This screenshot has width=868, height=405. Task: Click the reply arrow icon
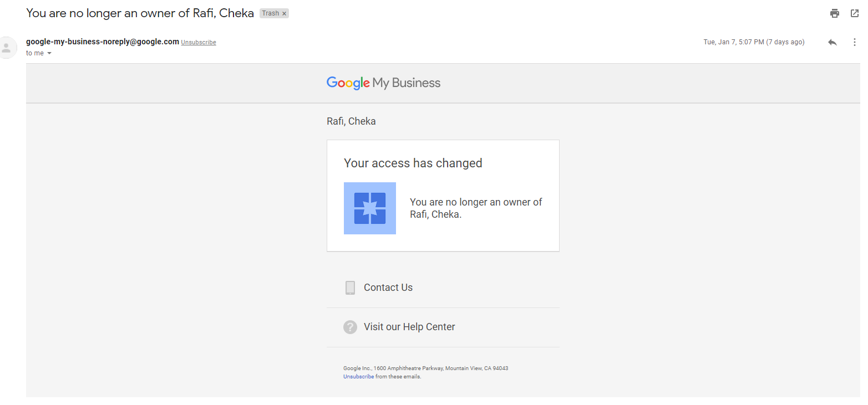[832, 42]
